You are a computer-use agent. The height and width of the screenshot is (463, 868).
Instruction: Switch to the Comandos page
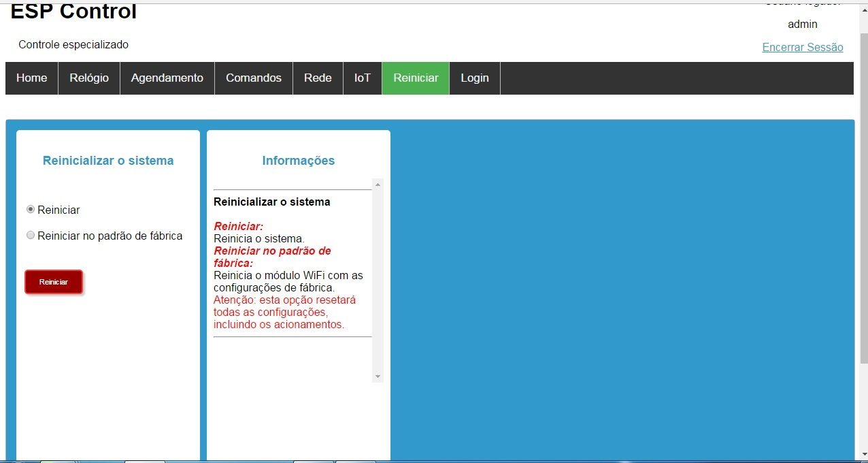[254, 78]
